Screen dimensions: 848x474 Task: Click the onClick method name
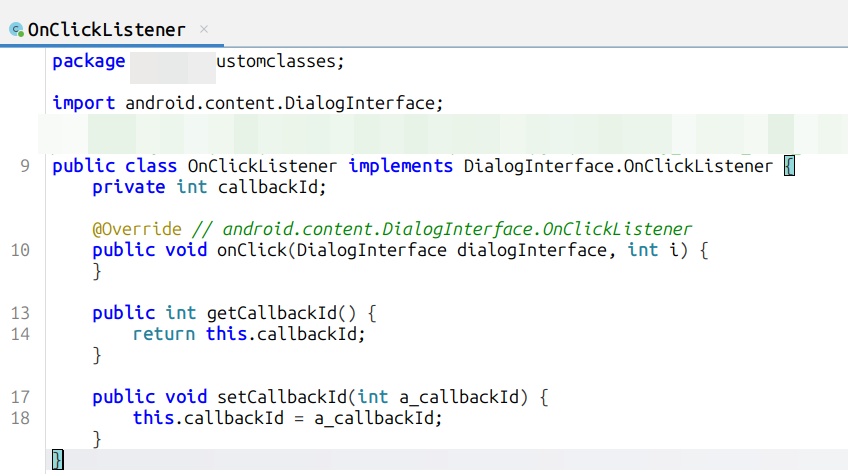pyautogui.click(x=251, y=250)
